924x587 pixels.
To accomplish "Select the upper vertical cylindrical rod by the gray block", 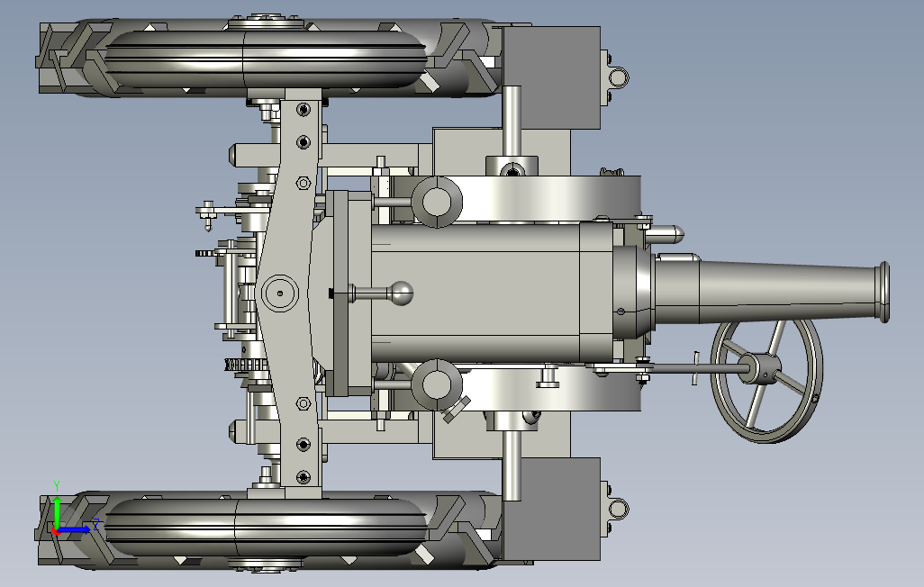I will point(512,122).
